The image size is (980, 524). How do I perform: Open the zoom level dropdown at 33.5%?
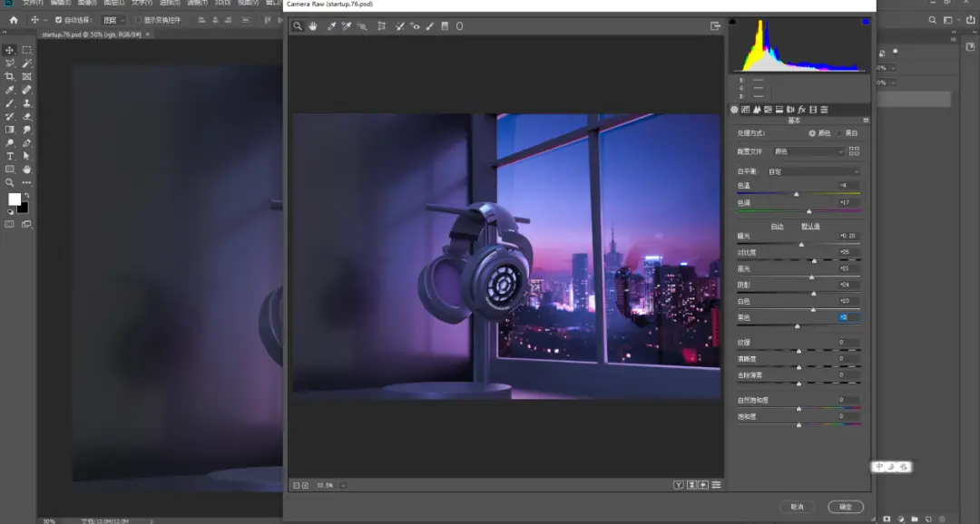pos(343,485)
